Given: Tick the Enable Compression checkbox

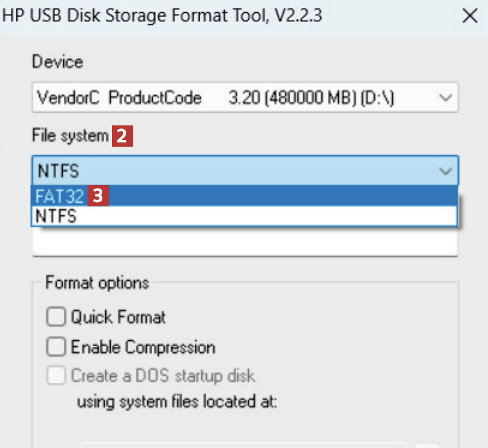Looking at the screenshot, I should pos(57,347).
